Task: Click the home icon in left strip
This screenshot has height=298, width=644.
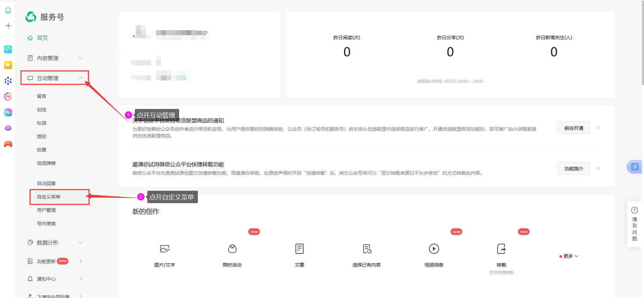Action: click(8, 10)
